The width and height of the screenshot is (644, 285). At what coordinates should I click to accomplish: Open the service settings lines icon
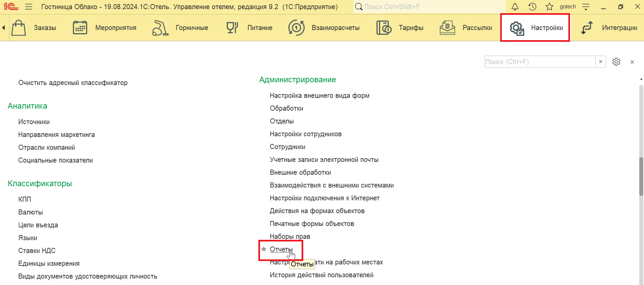586,7
